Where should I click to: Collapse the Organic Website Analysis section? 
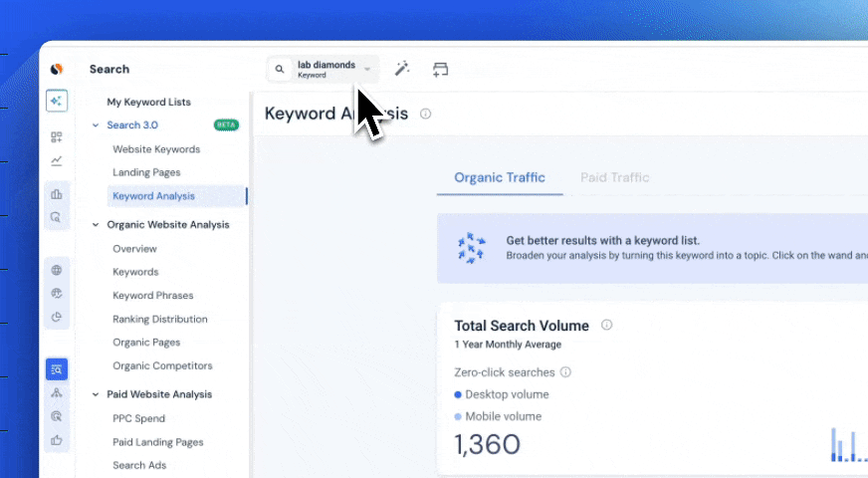96,225
